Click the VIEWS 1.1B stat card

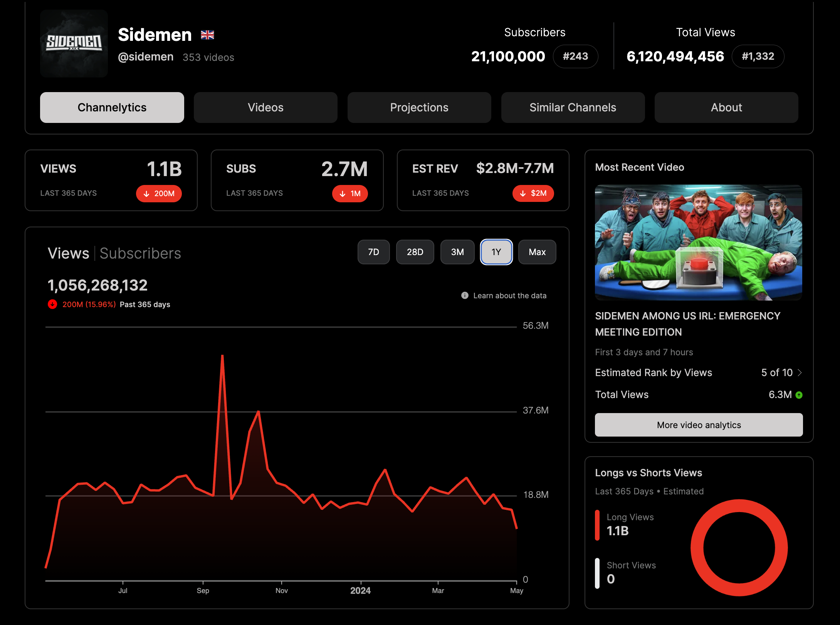[x=111, y=180]
